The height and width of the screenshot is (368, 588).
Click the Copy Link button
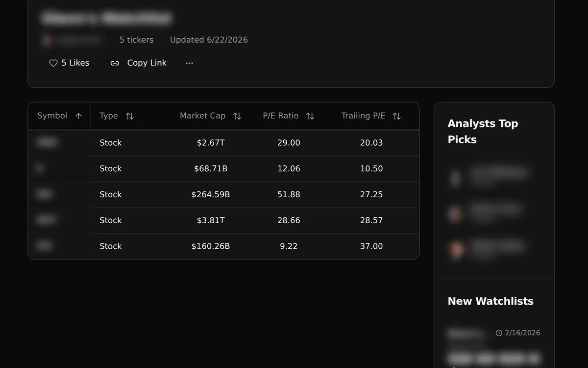139,63
